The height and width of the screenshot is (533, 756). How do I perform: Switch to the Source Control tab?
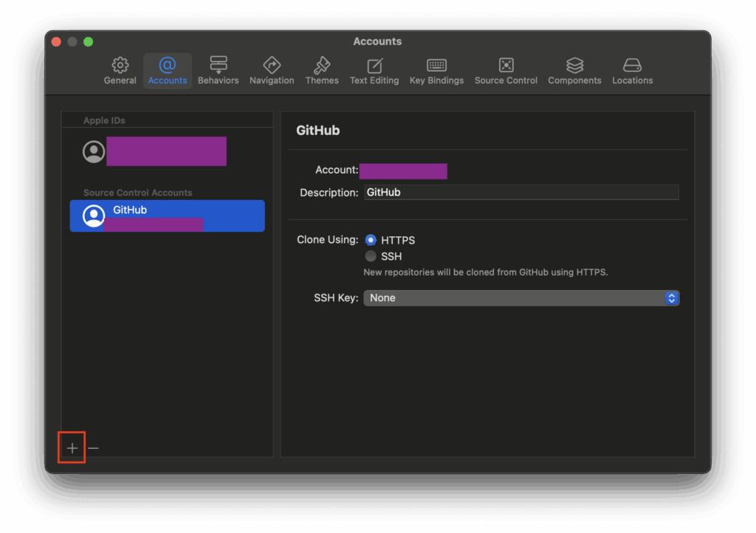[506, 71]
